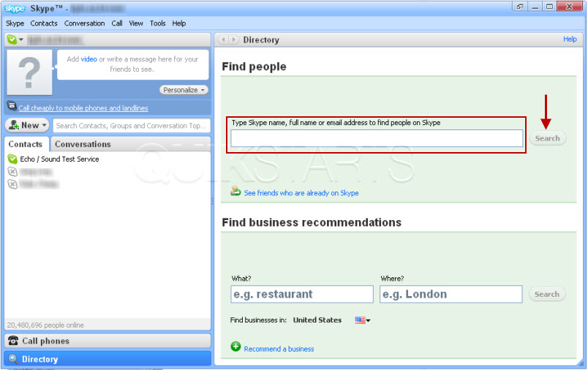Open the online status dropdown

click(15, 39)
